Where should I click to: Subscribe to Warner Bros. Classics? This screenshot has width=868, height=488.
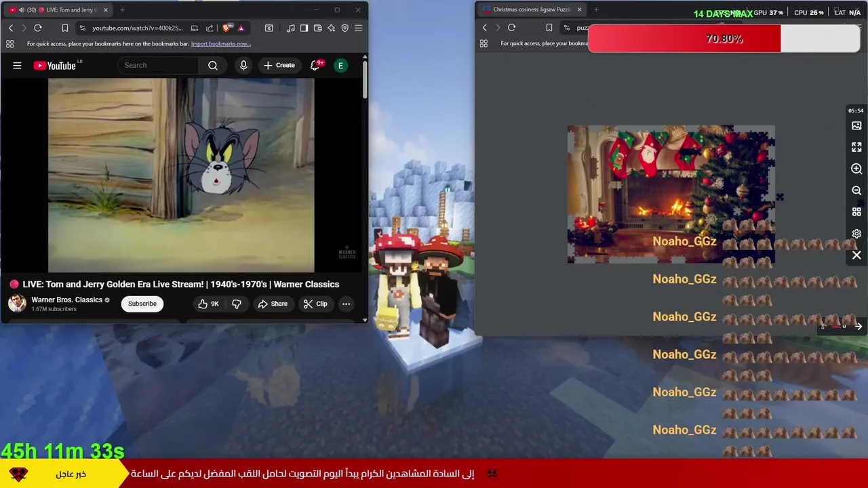142,304
